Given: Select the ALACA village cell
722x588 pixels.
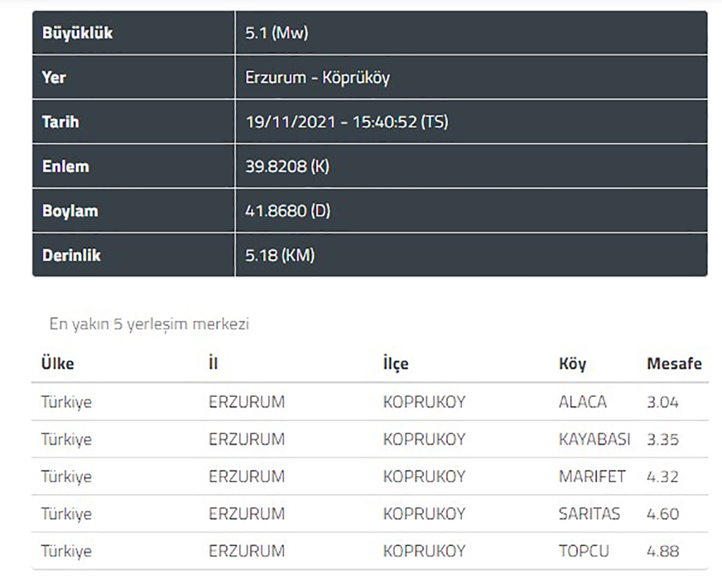Looking at the screenshot, I should click(582, 402).
